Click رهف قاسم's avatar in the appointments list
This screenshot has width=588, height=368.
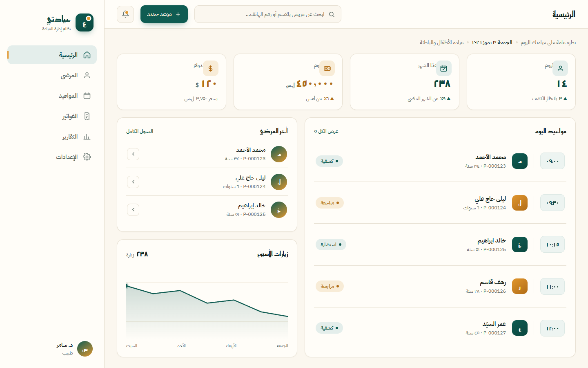click(x=520, y=286)
